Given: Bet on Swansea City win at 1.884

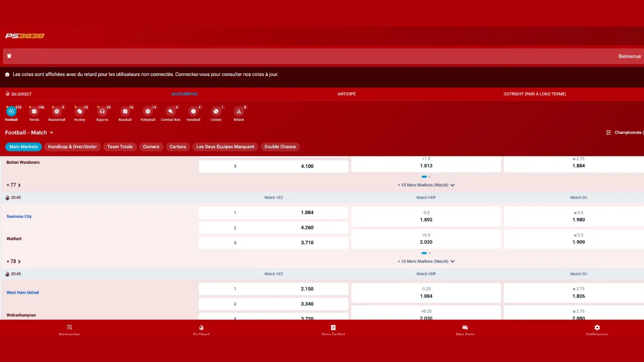Looking at the screenshot, I should click(x=273, y=213).
